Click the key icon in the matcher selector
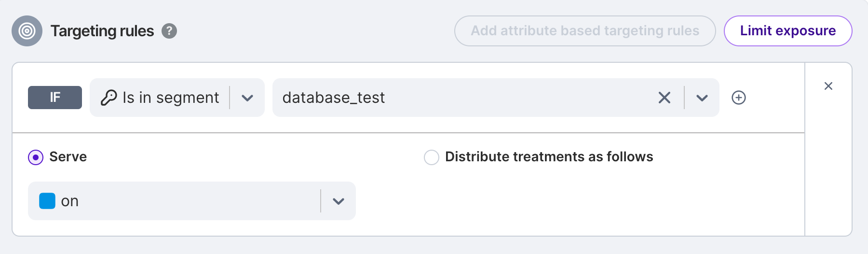Viewport: 868px width, 254px height. point(108,98)
